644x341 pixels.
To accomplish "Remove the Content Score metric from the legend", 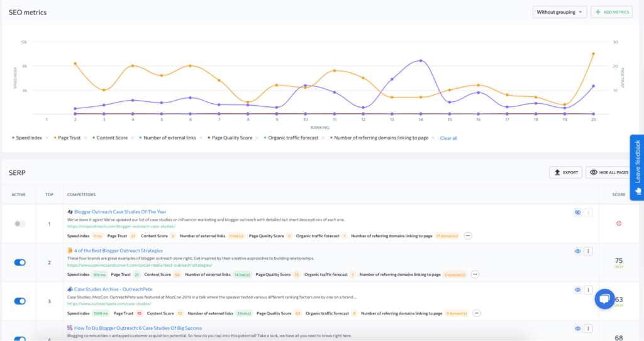I will 132,138.
